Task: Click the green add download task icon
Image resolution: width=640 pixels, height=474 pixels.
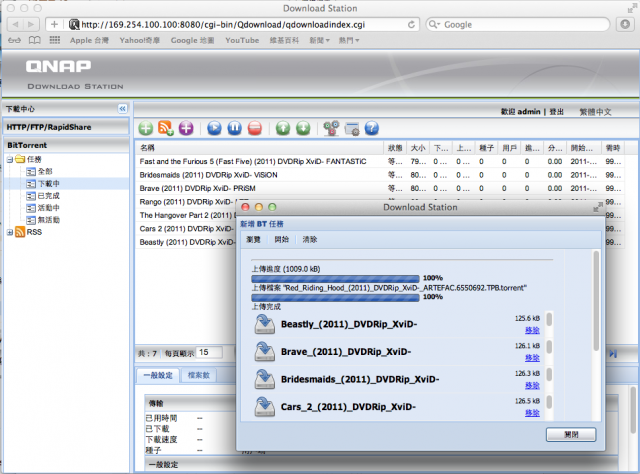Action: [x=146, y=128]
